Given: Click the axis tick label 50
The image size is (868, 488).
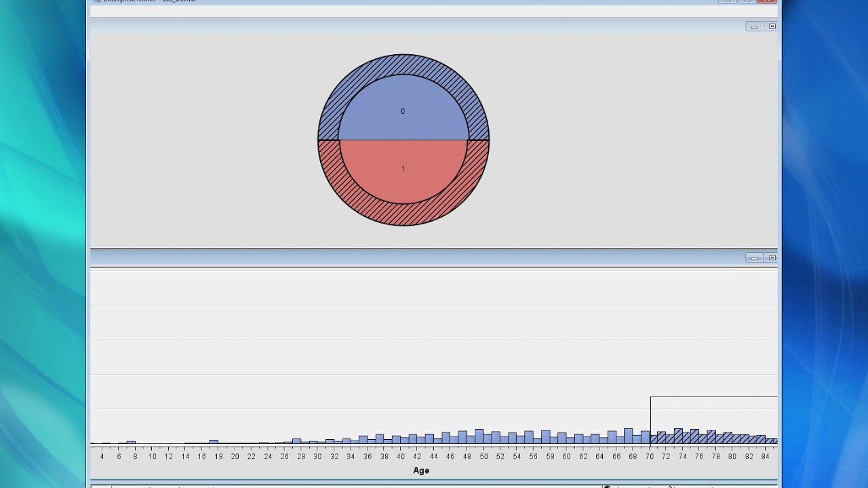Looking at the screenshot, I should click(484, 457).
